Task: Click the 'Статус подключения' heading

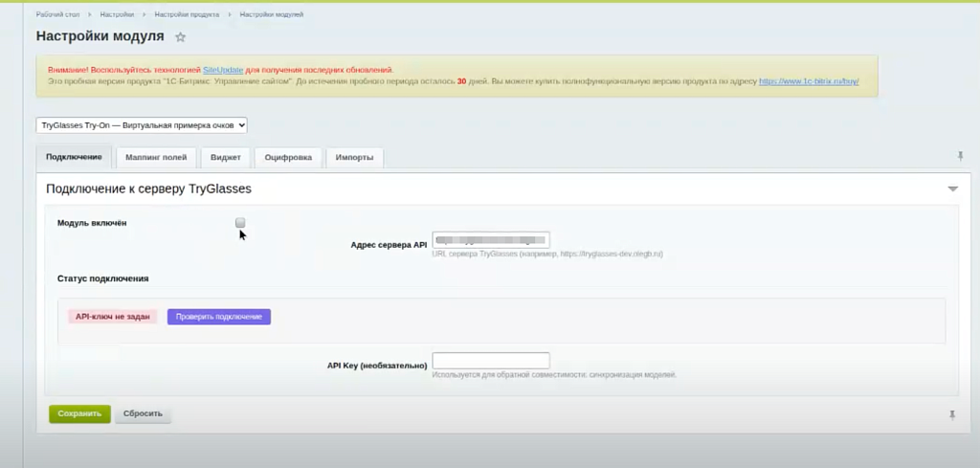Action: coord(103,279)
